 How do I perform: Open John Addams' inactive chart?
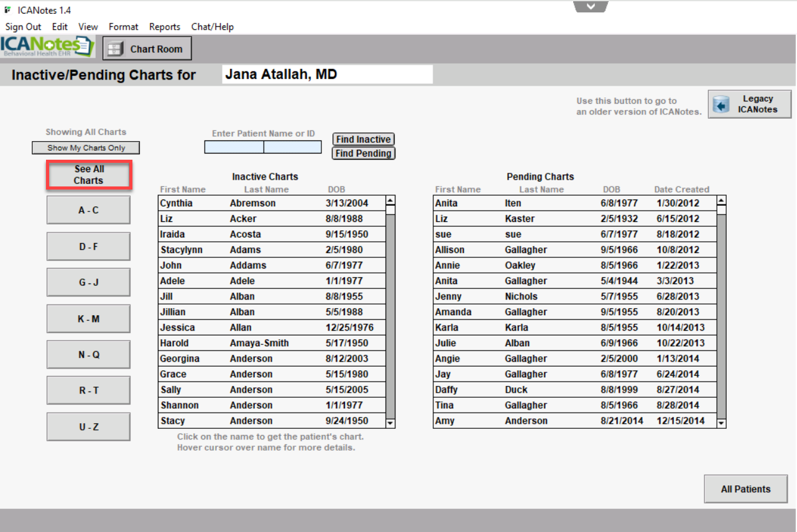click(x=272, y=265)
